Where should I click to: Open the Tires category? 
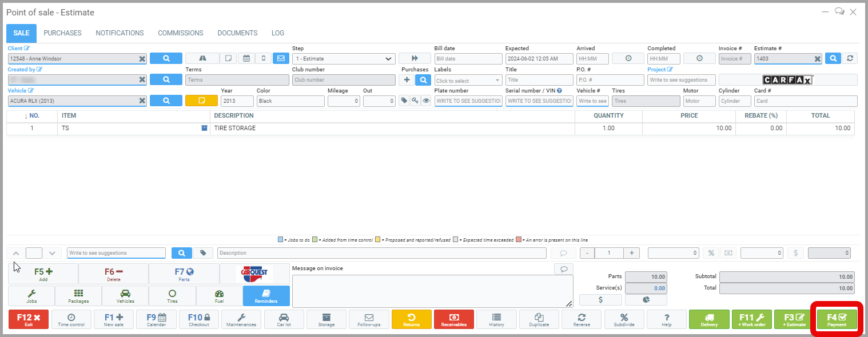coord(172,296)
